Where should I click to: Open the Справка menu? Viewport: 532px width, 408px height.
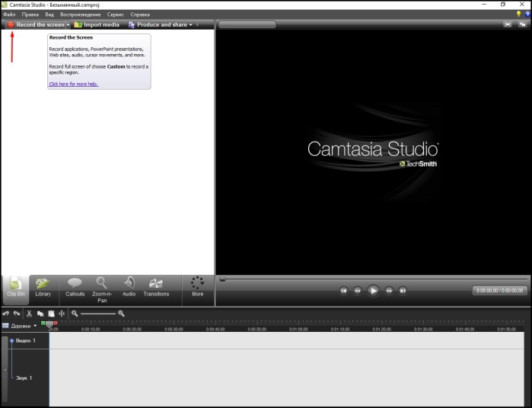coord(140,14)
